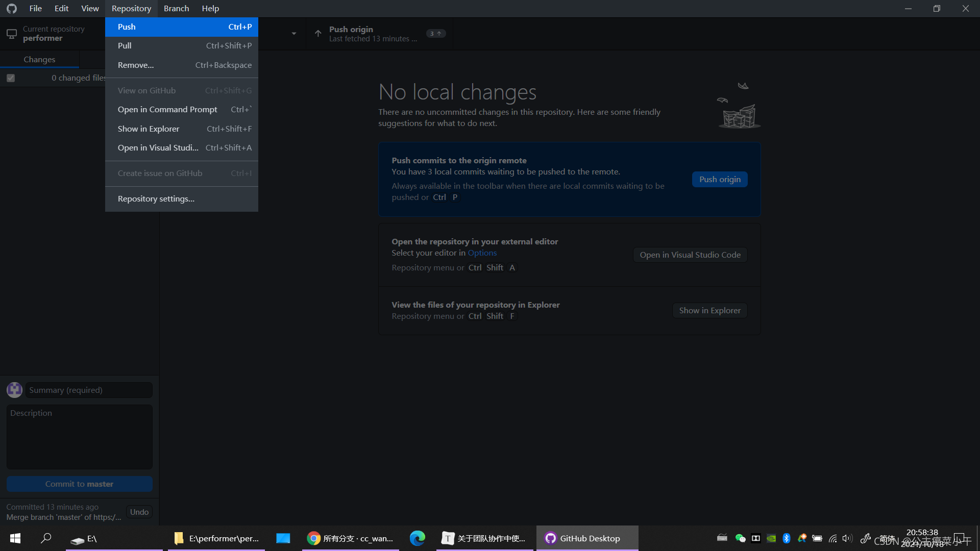980x551 pixels.
Task: Open the Branch menu
Action: [176, 8]
